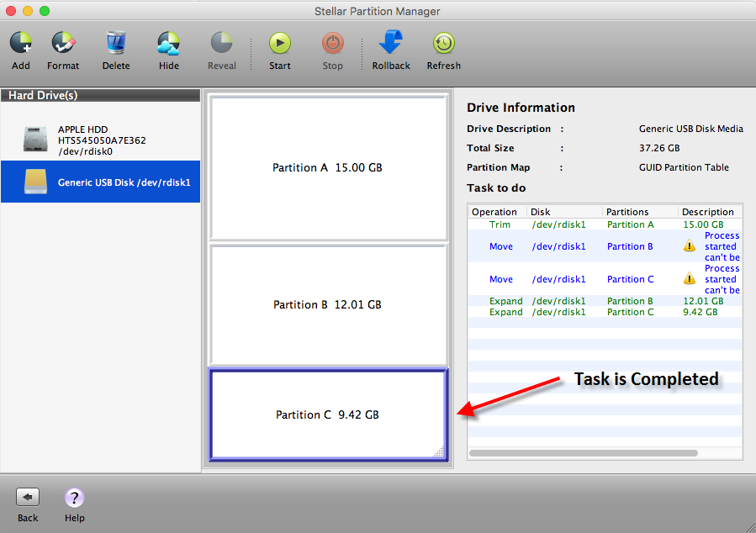This screenshot has width=756, height=533.
Task: Select the Format tool icon
Action: (63, 44)
